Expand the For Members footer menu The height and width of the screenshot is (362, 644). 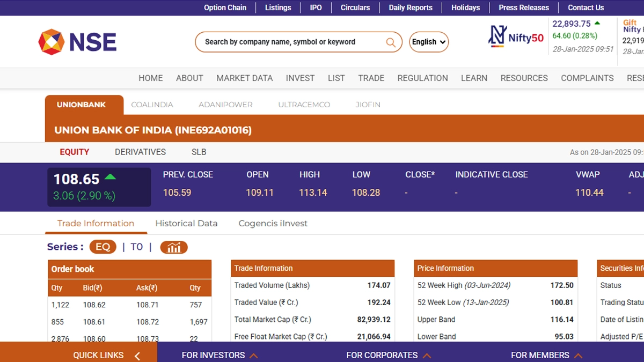(546, 355)
